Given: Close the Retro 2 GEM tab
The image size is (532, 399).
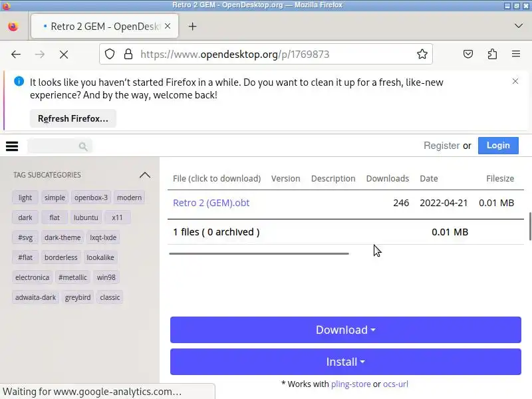Looking at the screenshot, I should (168, 26).
